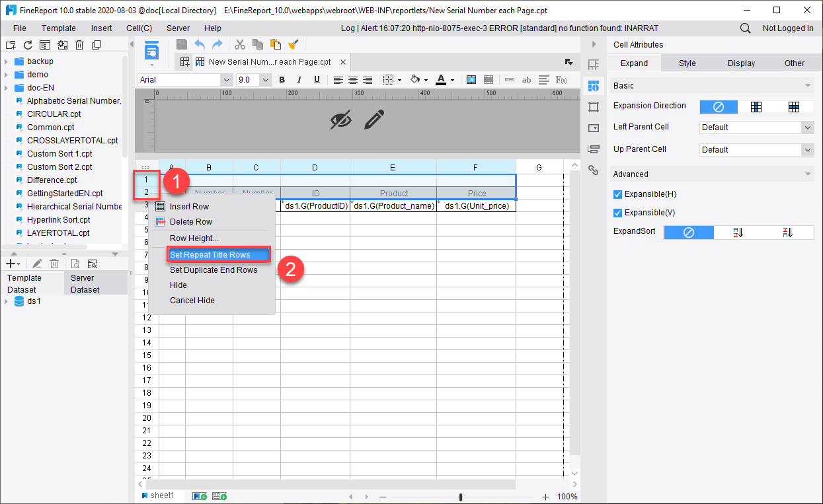Click the Log alert message in menu bar
The width and height of the screenshot is (823, 504).
click(x=500, y=28)
